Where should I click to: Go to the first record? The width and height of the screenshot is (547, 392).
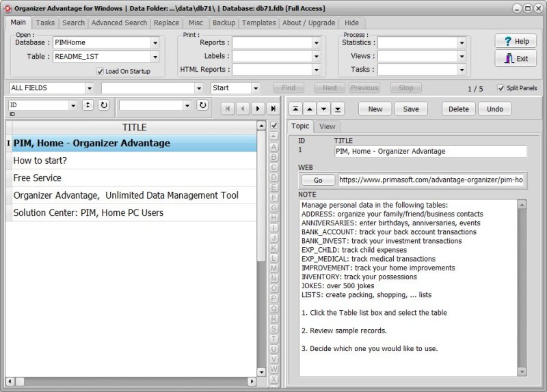coord(228,109)
